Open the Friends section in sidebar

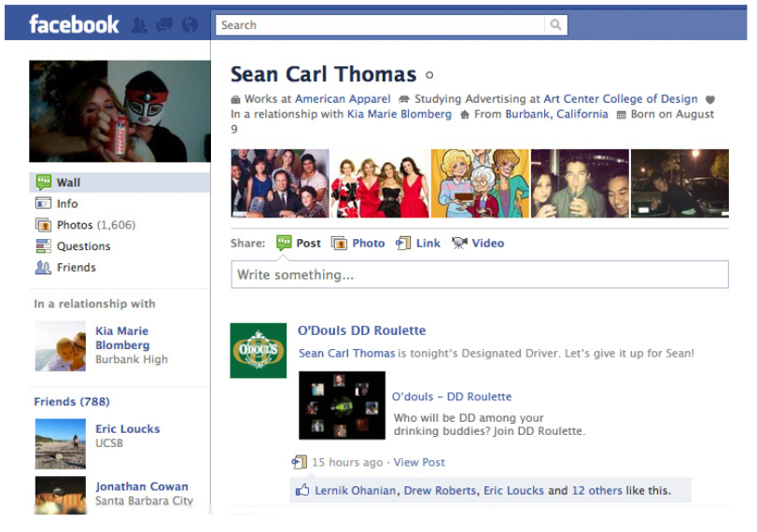tap(77, 268)
